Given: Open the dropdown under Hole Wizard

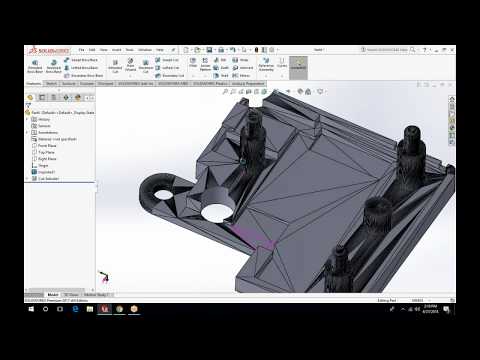Looking at the screenshot, I should point(131,76).
